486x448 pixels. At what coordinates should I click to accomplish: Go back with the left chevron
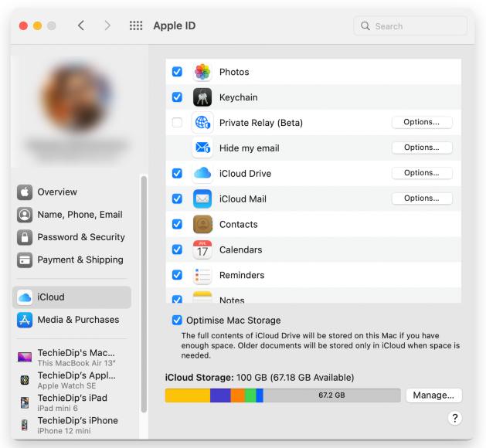(x=81, y=25)
